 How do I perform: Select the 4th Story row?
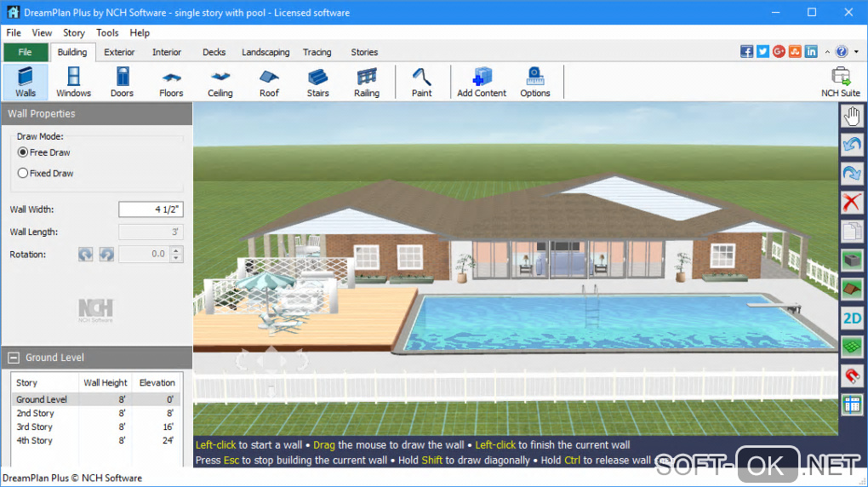tap(96, 441)
